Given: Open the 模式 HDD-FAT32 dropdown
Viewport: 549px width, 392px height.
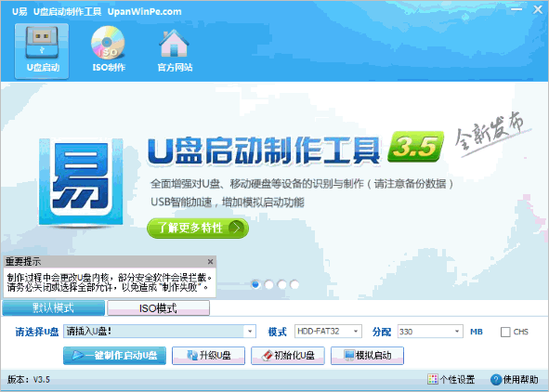Looking at the screenshot, I should click(x=328, y=331).
